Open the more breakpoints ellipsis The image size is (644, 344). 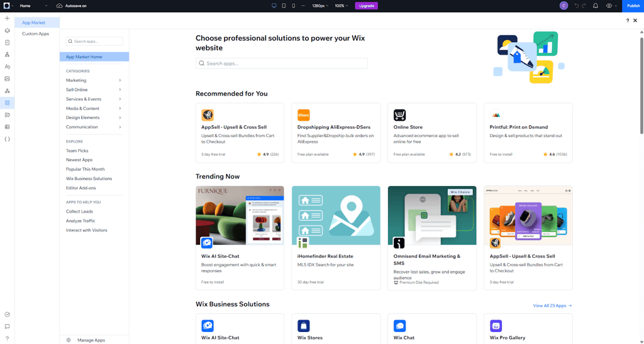click(x=303, y=6)
